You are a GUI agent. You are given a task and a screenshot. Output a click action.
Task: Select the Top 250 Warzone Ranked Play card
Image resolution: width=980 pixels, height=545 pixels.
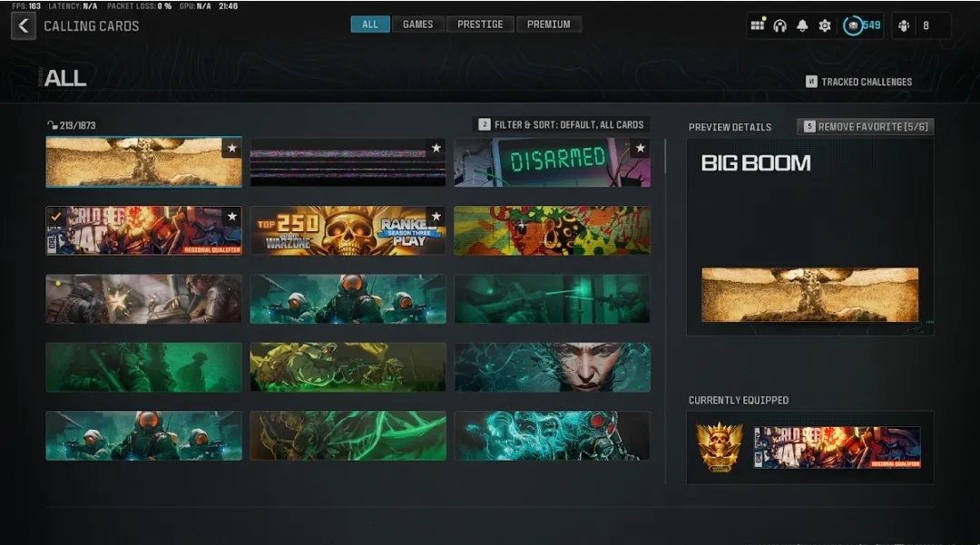coord(348,230)
